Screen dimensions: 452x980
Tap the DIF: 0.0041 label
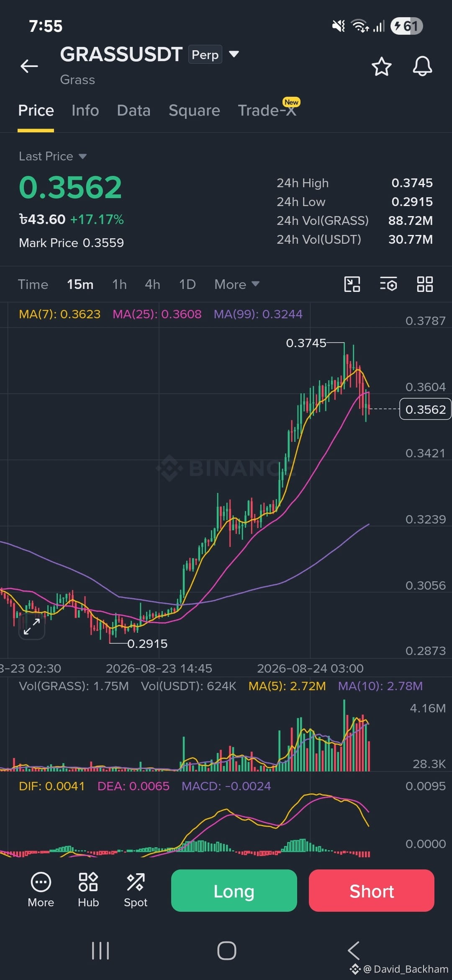52,786
